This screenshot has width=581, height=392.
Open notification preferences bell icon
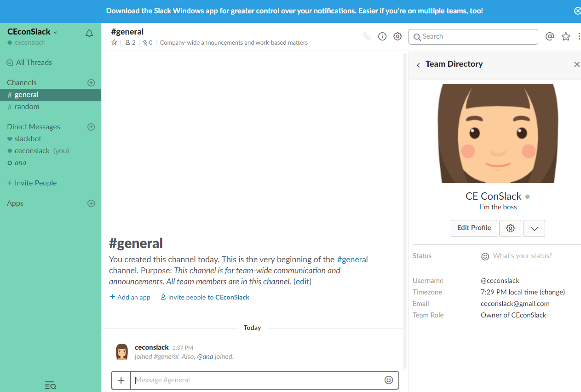tap(89, 33)
